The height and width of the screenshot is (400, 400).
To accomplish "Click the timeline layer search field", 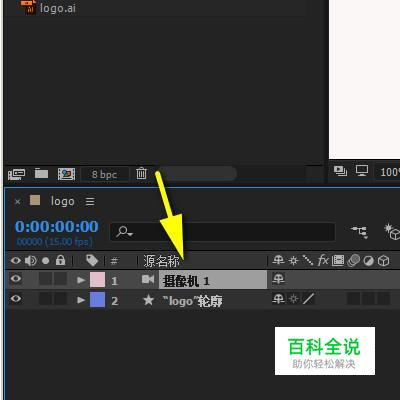I will pyautogui.click(x=223, y=232).
